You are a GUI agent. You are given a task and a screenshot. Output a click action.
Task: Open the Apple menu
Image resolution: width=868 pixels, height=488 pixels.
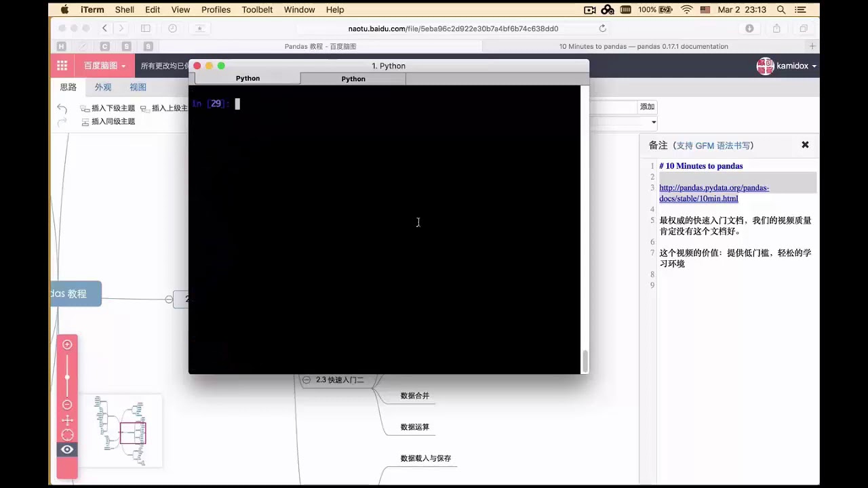click(64, 9)
